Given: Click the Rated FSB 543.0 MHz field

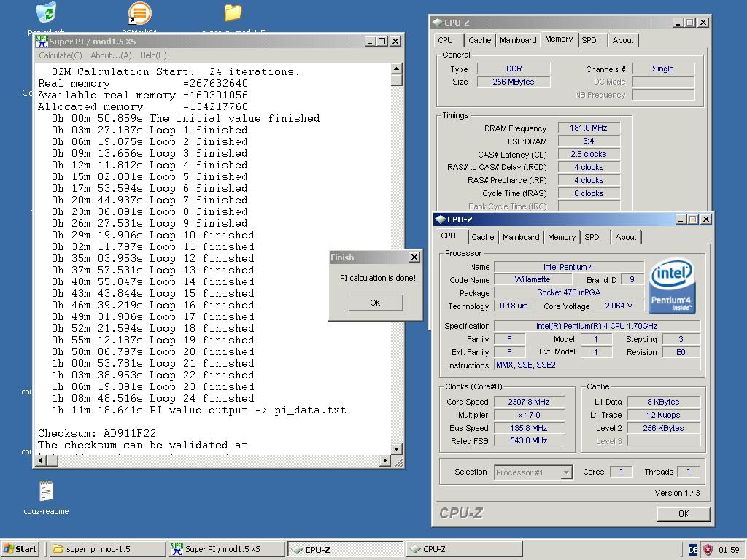Looking at the screenshot, I should click(529, 441).
